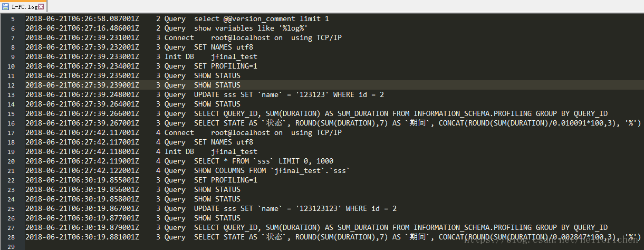Click the word 'Query' on line 6

pos(175,28)
